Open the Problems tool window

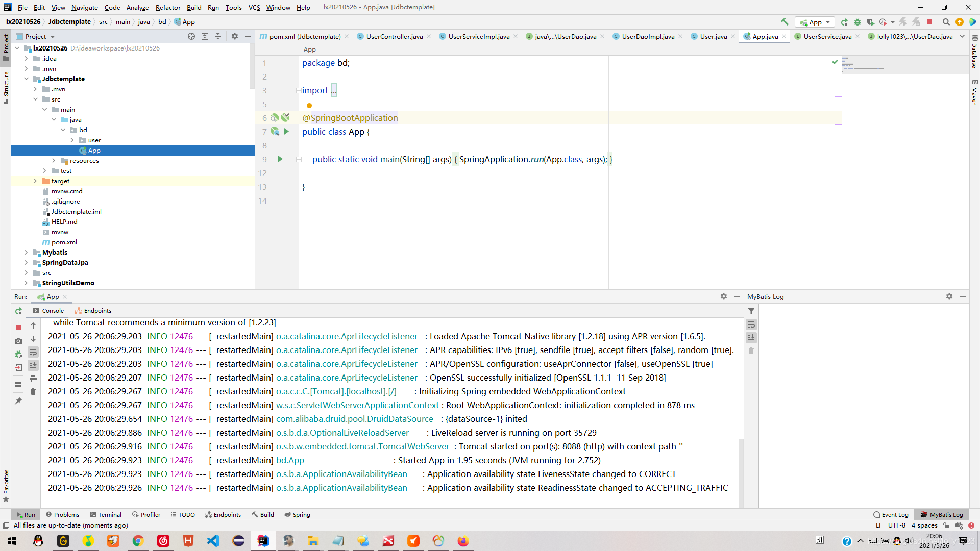coord(62,515)
